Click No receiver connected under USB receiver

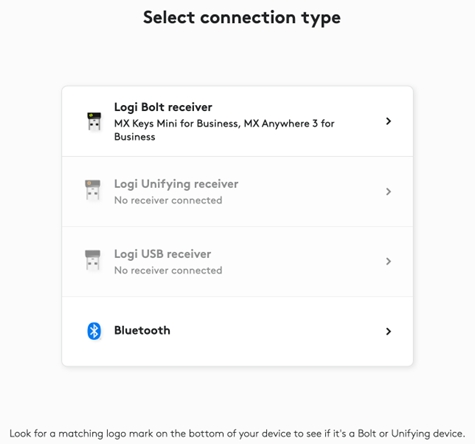(x=168, y=270)
